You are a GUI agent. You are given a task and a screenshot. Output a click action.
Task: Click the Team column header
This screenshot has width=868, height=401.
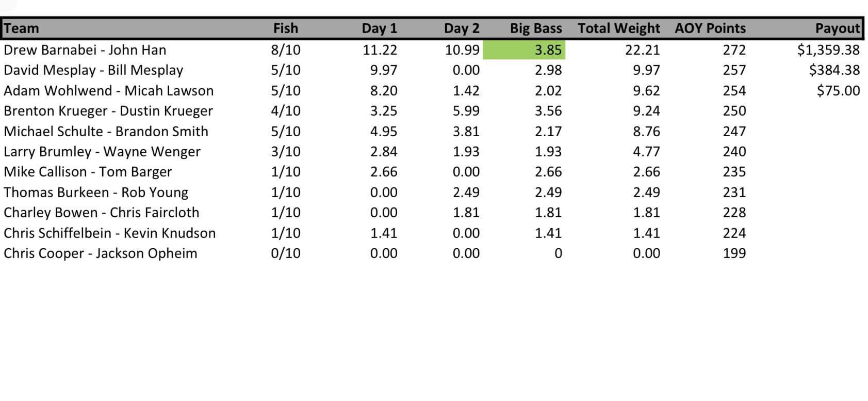coord(22,28)
